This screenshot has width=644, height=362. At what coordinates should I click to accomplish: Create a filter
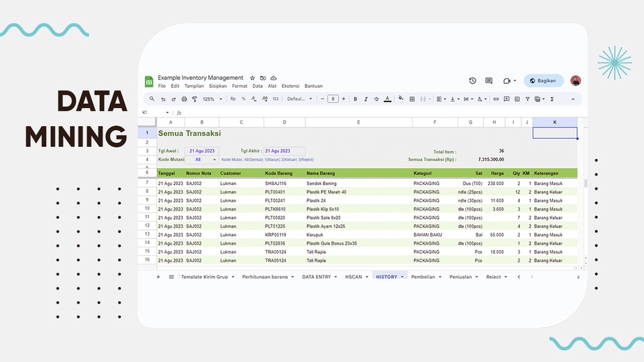[x=527, y=99]
